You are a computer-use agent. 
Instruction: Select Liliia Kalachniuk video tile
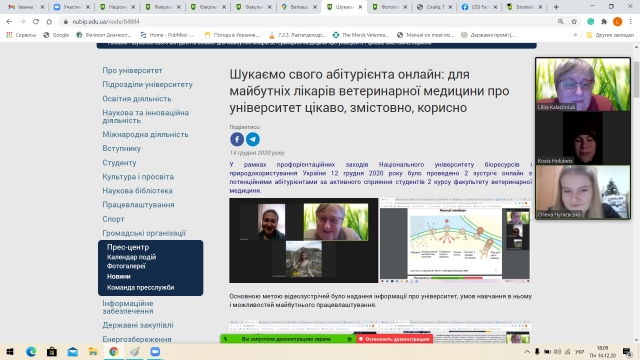point(583,84)
